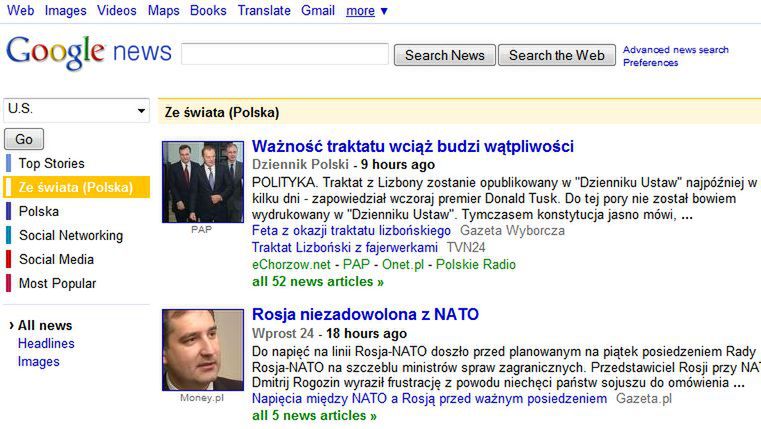Open Advanced news search link
This screenshot has height=429, width=761.
[x=676, y=50]
